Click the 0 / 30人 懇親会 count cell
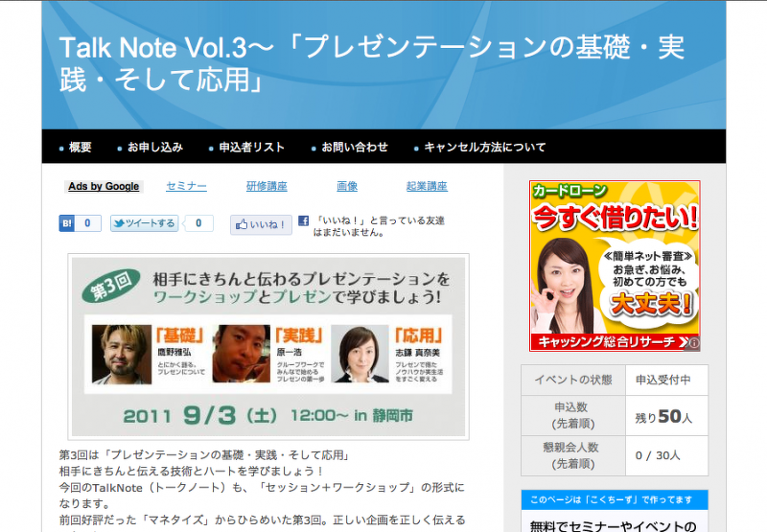This screenshot has width=767, height=532. [666, 455]
